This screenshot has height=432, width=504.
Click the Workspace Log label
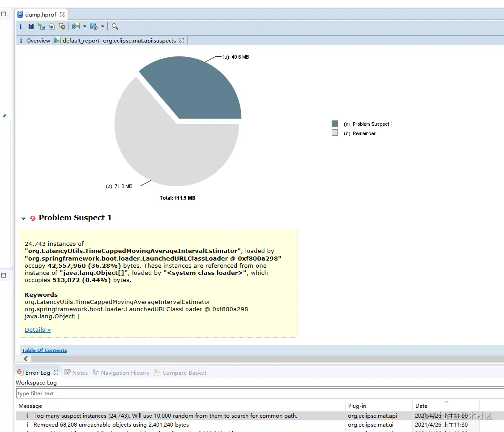click(x=36, y=382)
